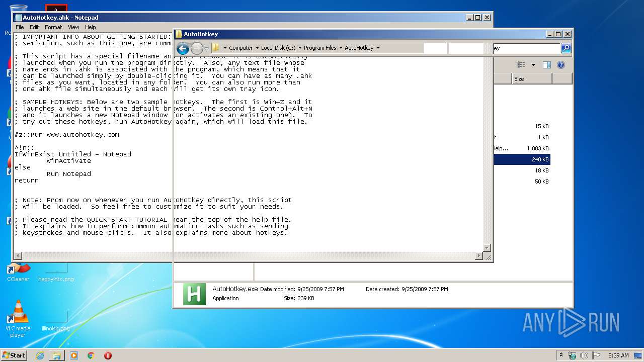Expand the dropdown arrow after Computer
The width and height of the screenshot is (644, 362).
(257, 48)
